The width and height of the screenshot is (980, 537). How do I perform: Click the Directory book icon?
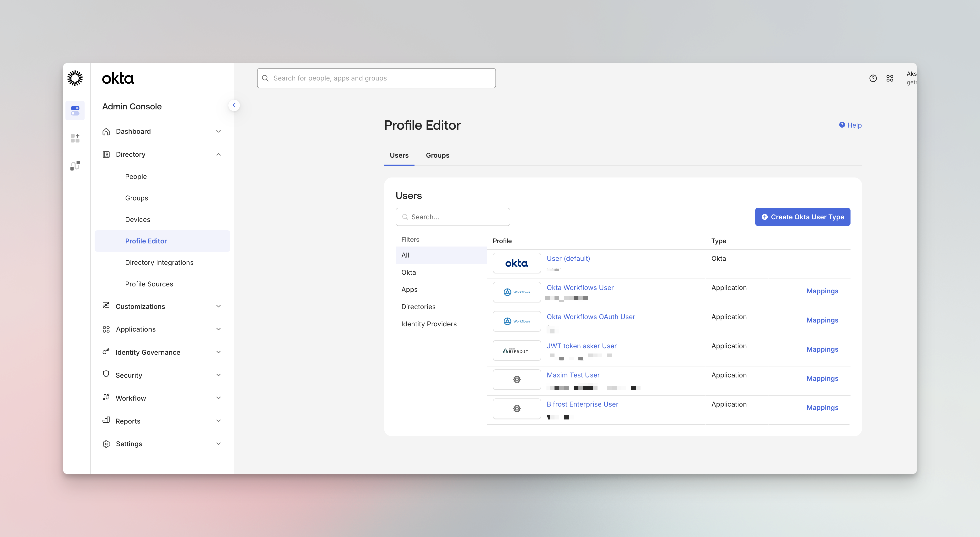click(106, 154)
